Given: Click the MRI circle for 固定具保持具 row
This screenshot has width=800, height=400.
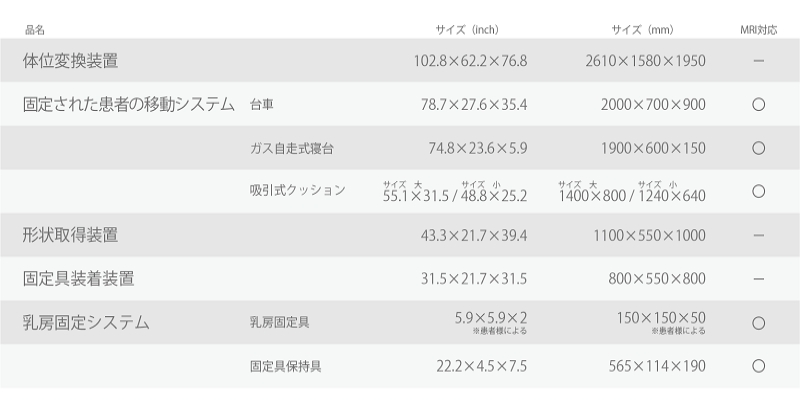Looking at the screenshot, I should [758, 366].
